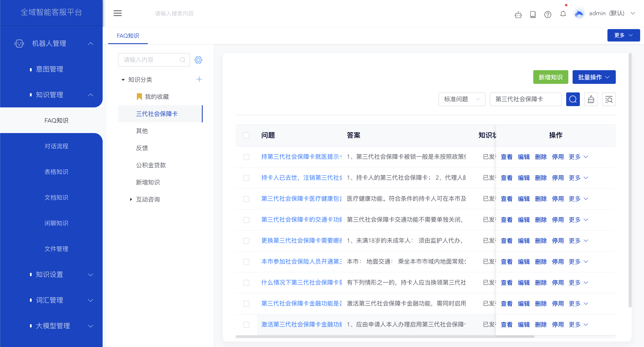The height and width of the screenshot is (347, 644).
Task: Check the 激活第三代社会保障卡金融功能 row
Action: pyautogui.click(x=246, y=325)
